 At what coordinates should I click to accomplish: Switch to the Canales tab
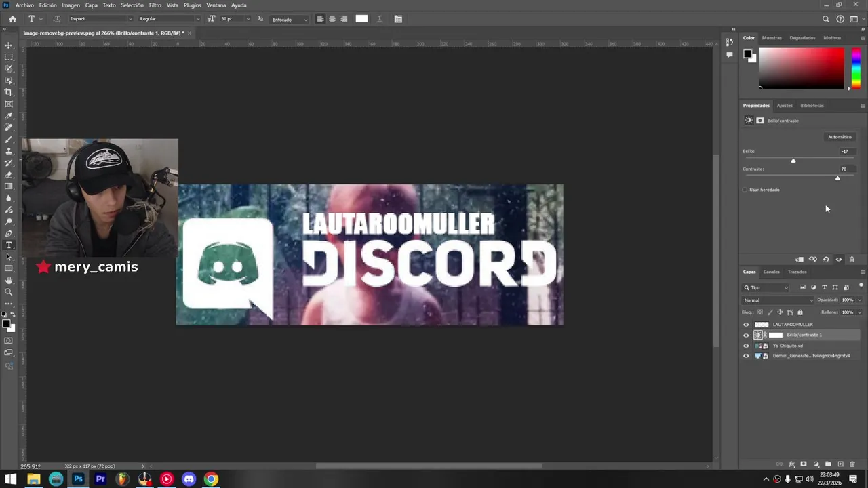click(x=772, y=272)
